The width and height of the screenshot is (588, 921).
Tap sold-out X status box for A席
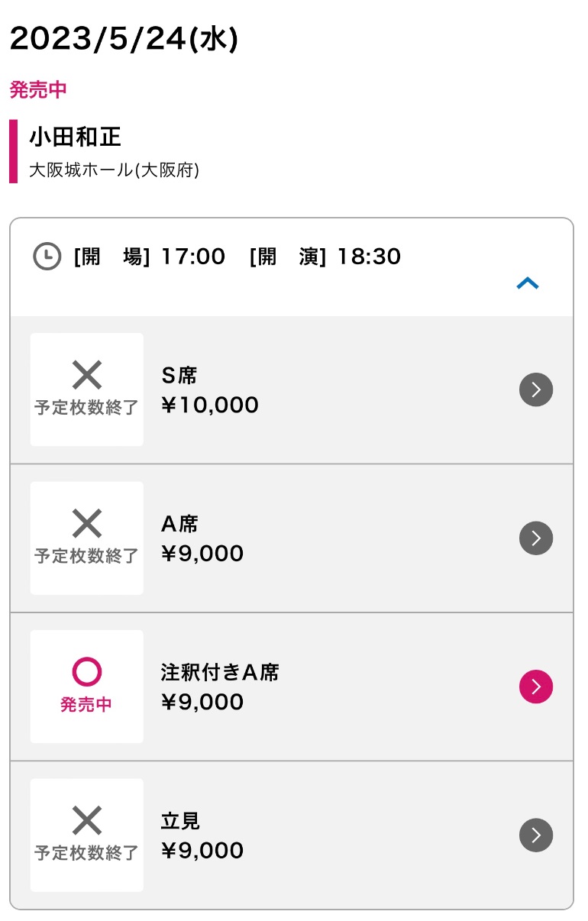(87, 538)
